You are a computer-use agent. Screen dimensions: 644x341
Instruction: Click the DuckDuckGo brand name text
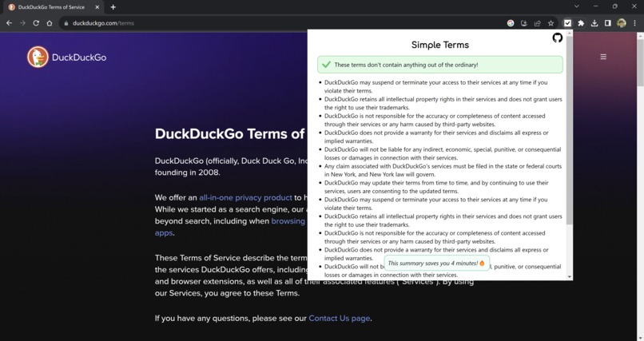coord(79,57)
